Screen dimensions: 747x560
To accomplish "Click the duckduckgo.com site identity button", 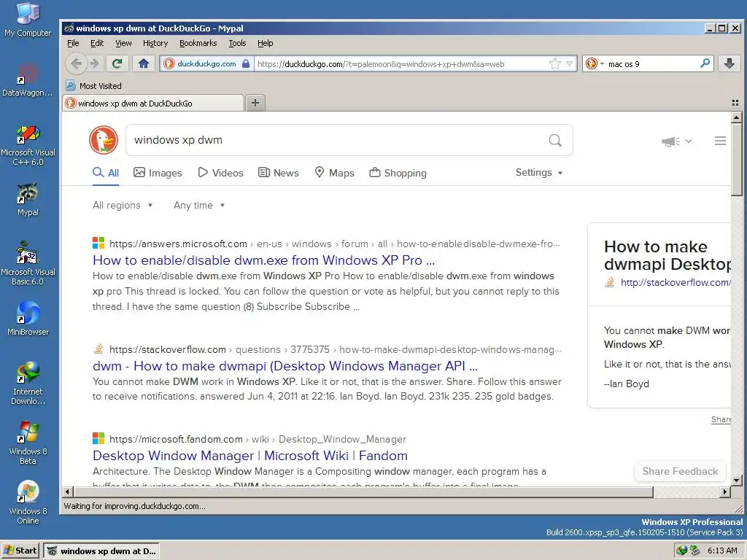I will pos(206,63).
